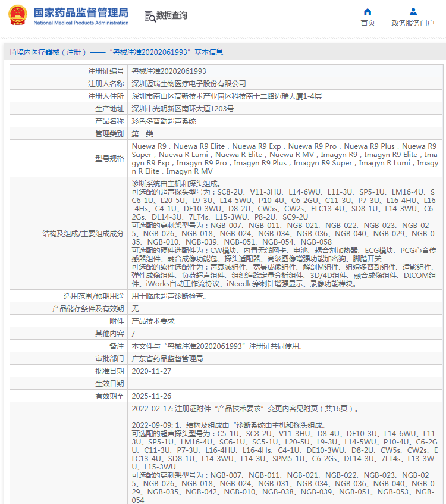The width and height of the screenshot is (446, 504).
Task: Select the 产品储存条件及有效期 label
Action: 88,309
